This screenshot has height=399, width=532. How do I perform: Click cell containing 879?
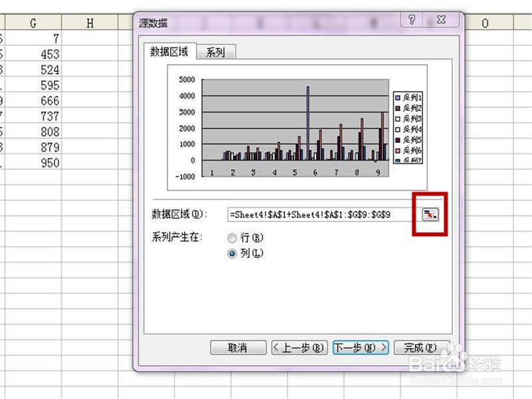click(33, 147)
